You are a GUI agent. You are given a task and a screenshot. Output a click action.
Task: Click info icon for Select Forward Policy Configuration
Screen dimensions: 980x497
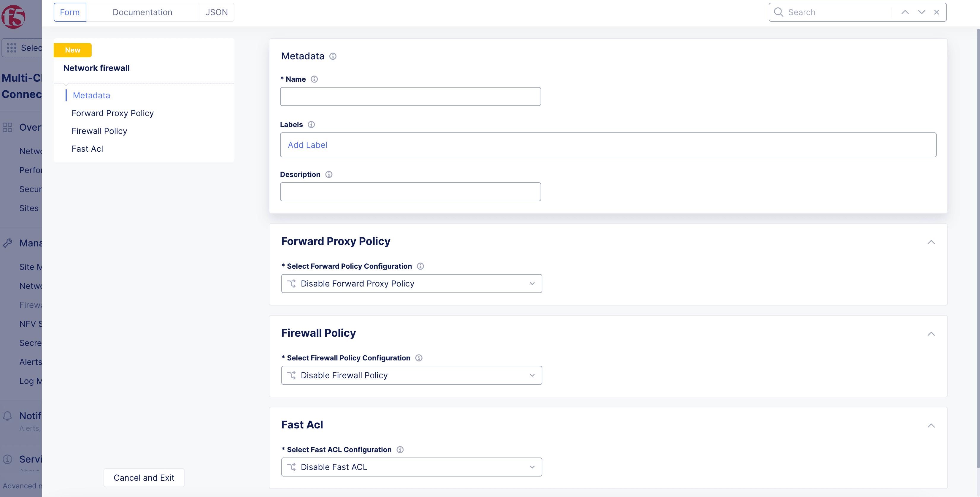(420, 266)
